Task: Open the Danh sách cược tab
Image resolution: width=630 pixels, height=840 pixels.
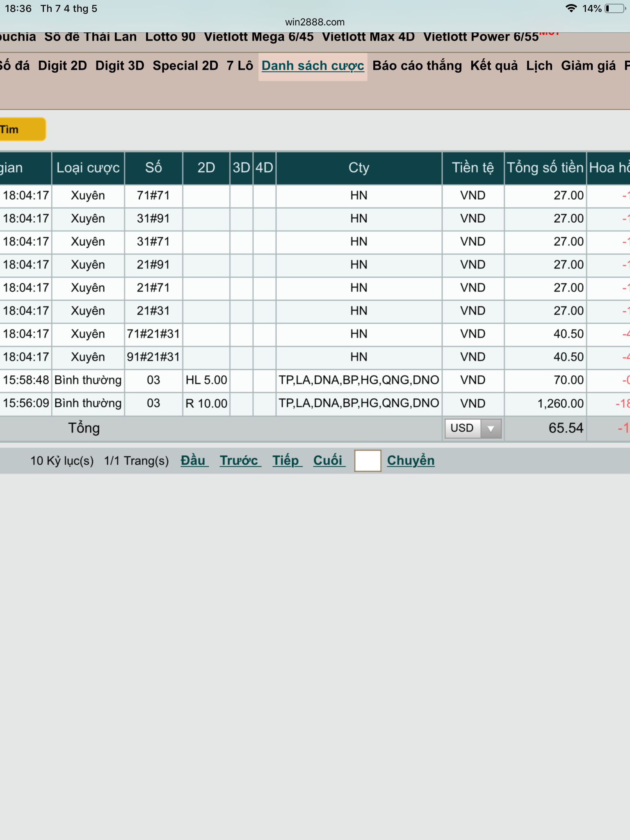Action: (x=313, y=66)
